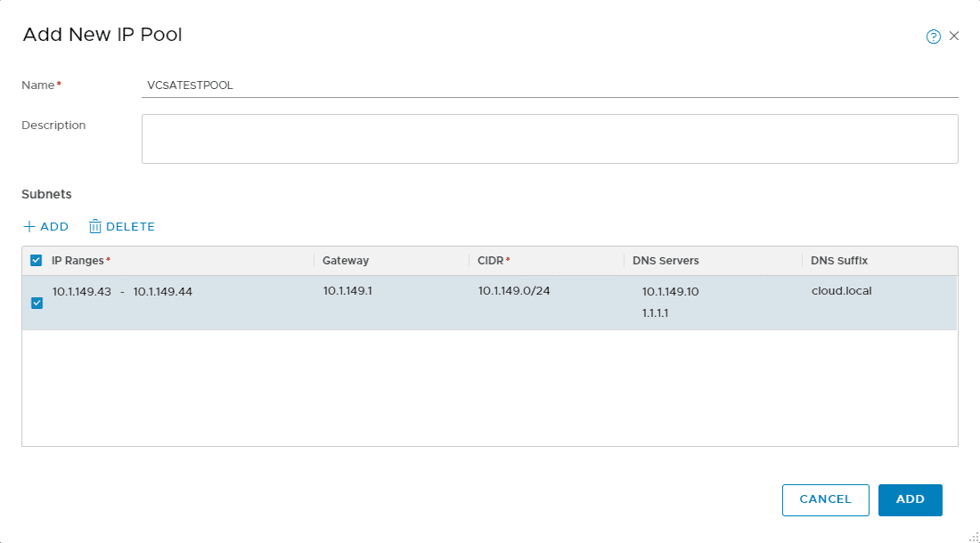Screen dimensions: 980x543
Task: Click the trash icon beside DELETE
Action: pyautogui.click(x=94, y=226)
